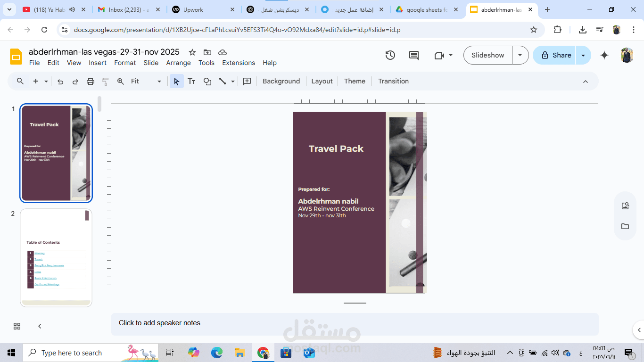Open the Fit zoom level dropdown
This screenshot has height=362, width=644.
pyautogui.click(x=146, y=81)
